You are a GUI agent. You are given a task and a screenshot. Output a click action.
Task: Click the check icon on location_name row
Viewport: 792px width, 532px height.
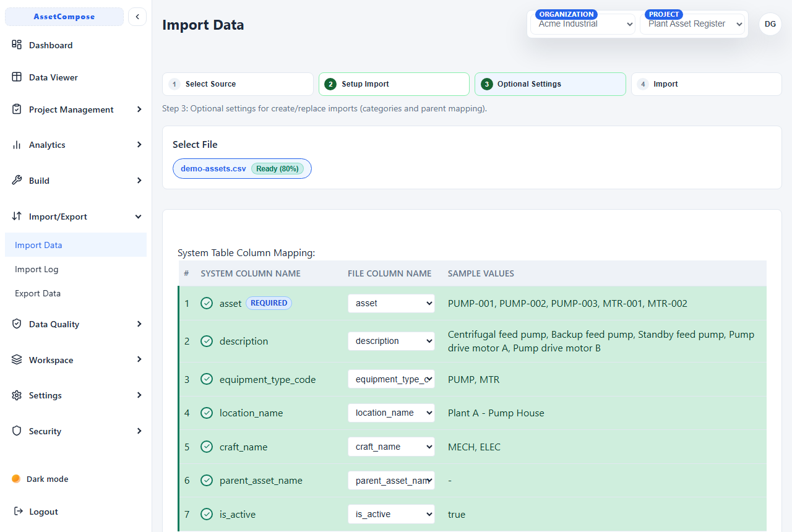207,413
